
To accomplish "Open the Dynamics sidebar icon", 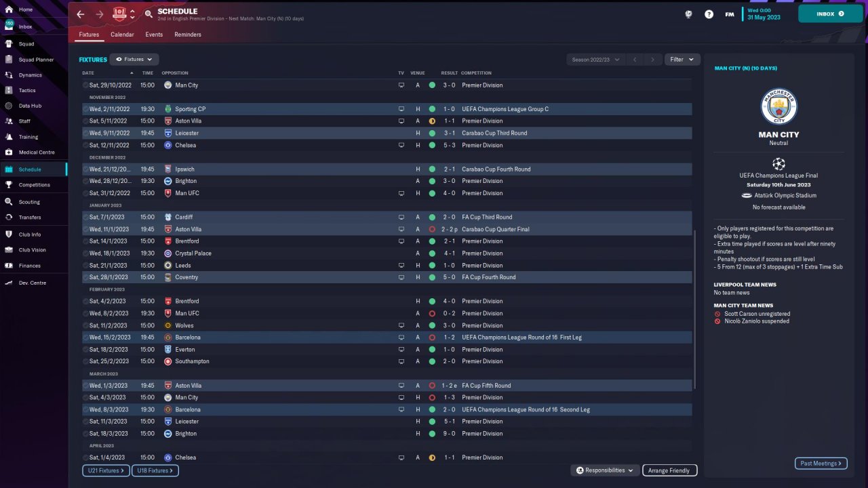I will [x=9, y=75].
